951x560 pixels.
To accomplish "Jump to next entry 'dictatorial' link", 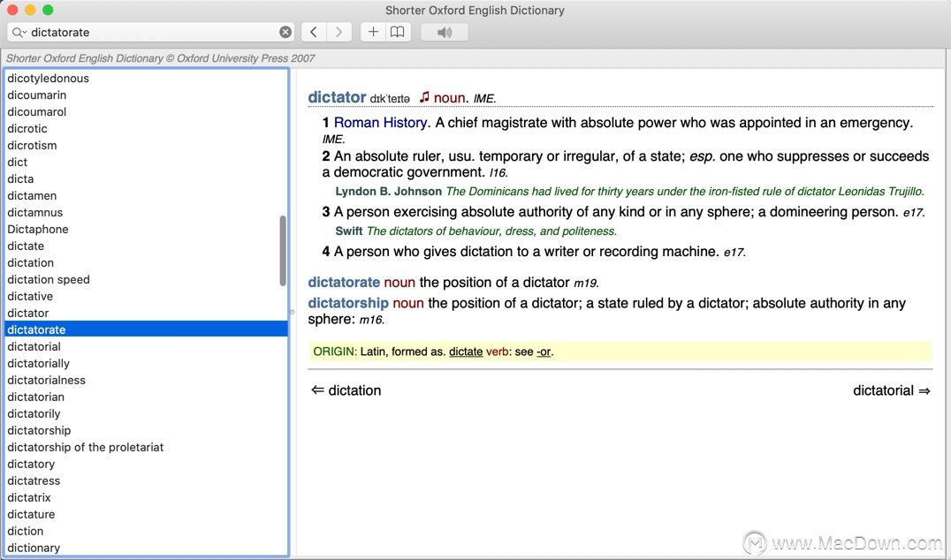I will [x=892, y=390].
